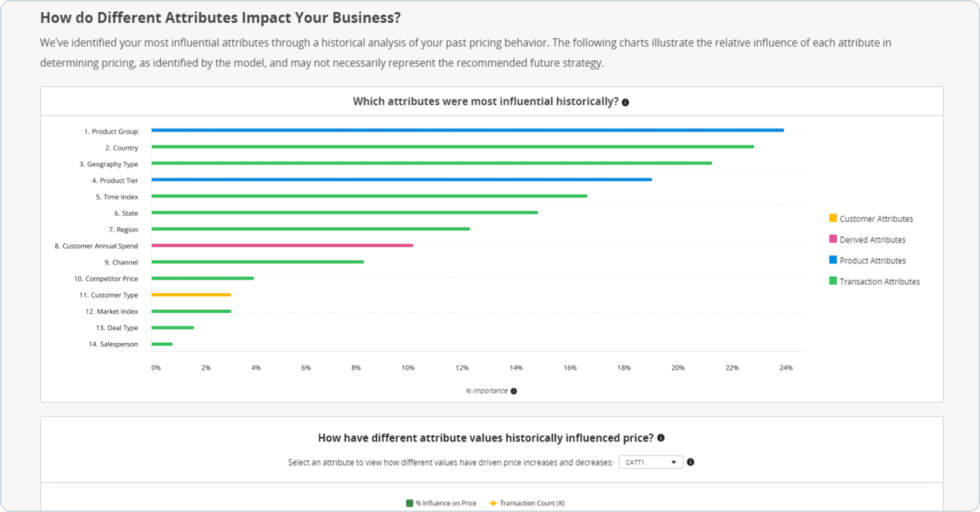Click info icon beside 'most influential historically' title

625,102
